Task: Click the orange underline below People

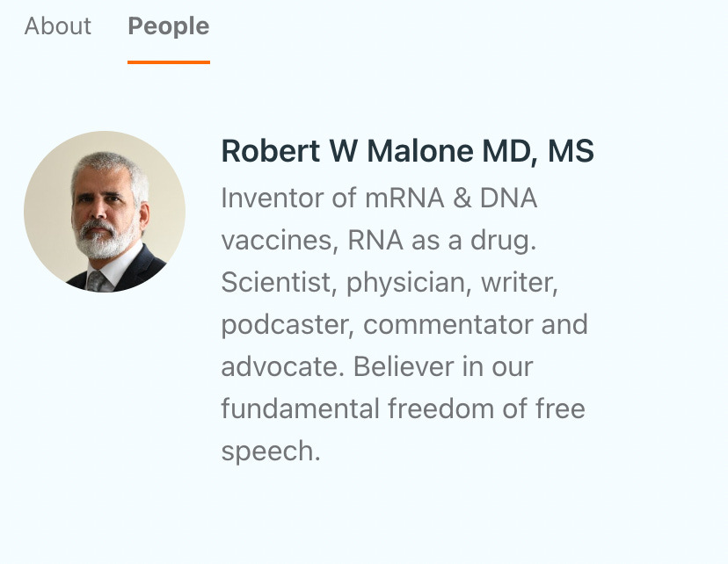Action: [169, 61]
